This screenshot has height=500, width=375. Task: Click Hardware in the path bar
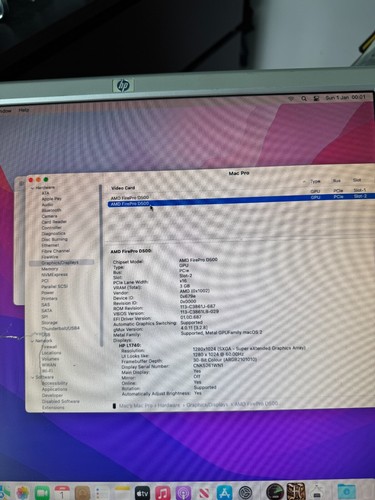[169, 405]
